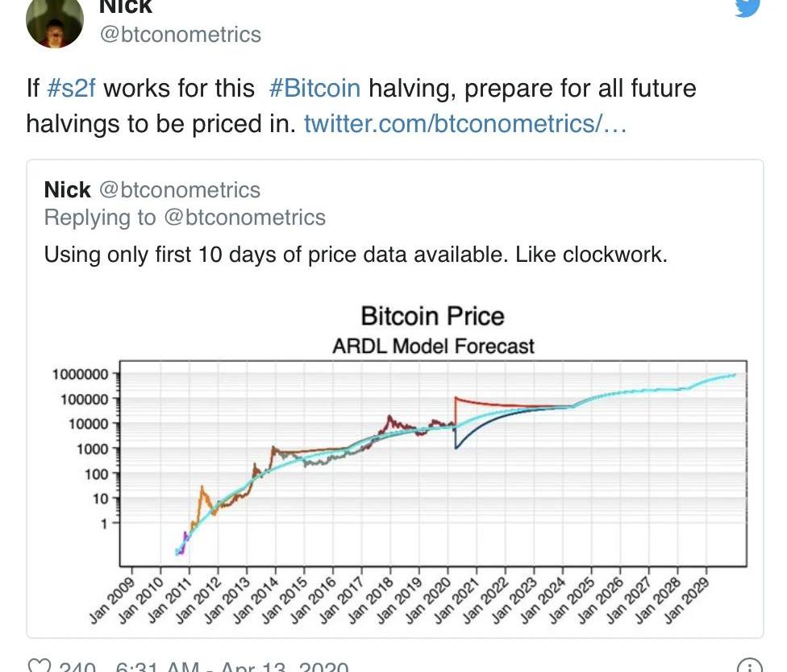Like the tweet with the heart icon
The width and height of the screenshot is (787, 672).
coord(37,666)
